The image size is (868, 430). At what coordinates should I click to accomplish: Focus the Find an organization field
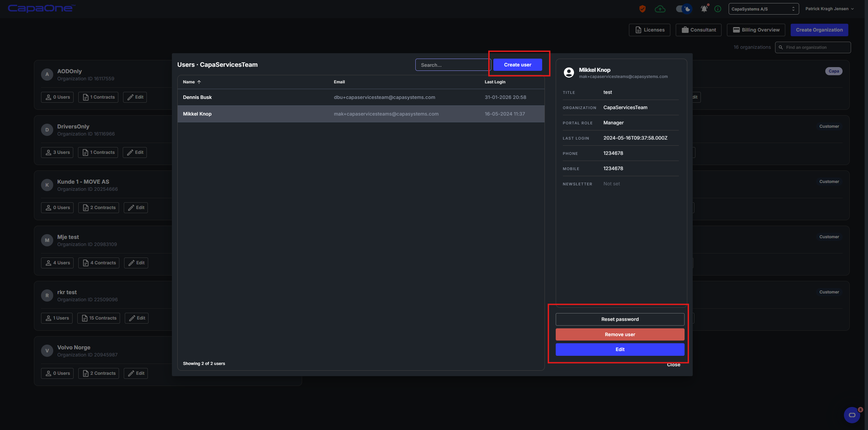tap(813, 47)
